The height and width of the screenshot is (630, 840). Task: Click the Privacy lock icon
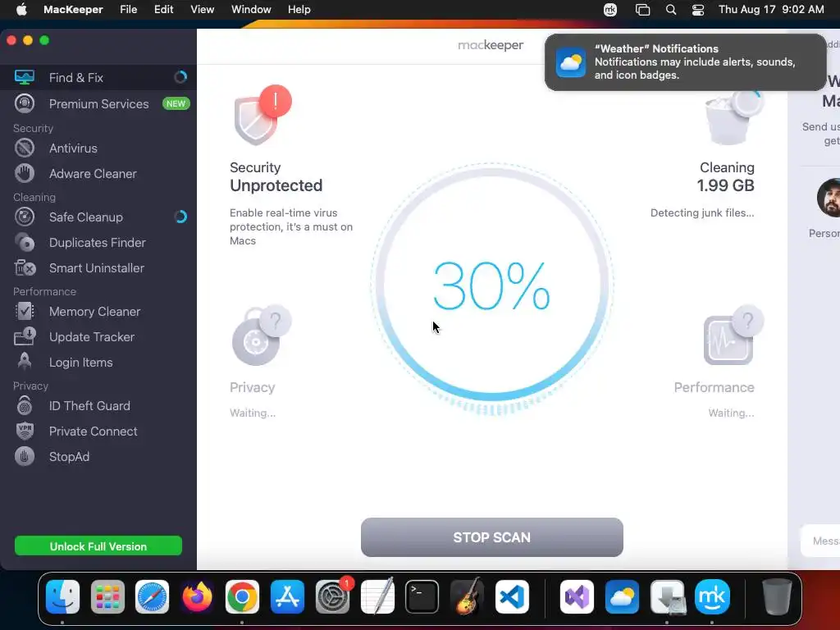[x=260, y=336]
